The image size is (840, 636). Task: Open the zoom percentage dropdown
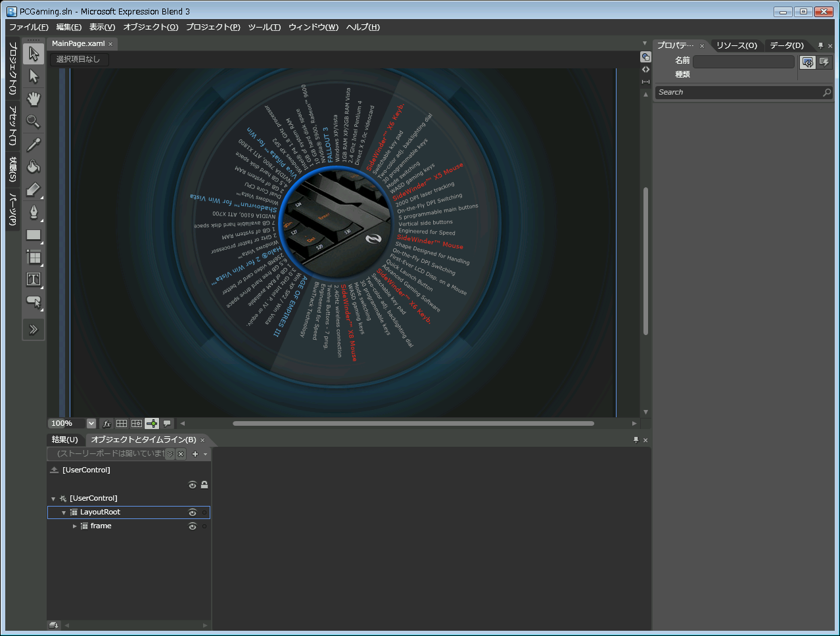(91, 424)
